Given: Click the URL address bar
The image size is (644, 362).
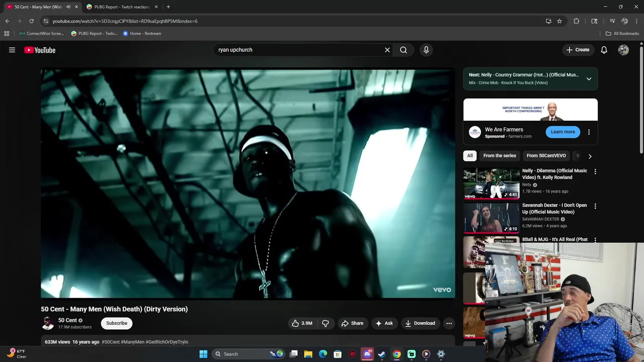Looking at the screenshot, I should (x=292, y=21).
